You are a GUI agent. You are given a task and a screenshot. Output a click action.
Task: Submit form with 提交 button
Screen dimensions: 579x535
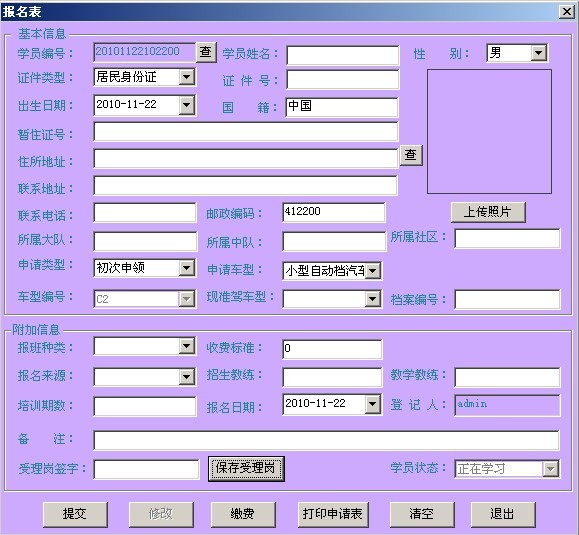(75, 514)
